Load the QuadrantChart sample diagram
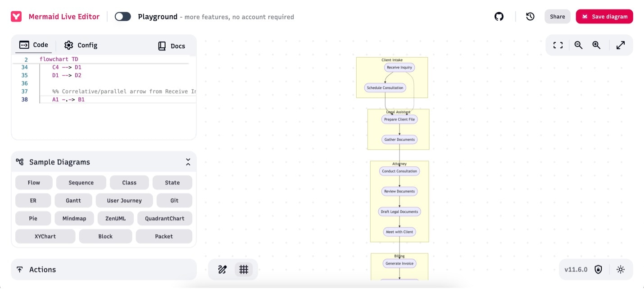Viewport: 644px width, 289px height. point(165,218)
